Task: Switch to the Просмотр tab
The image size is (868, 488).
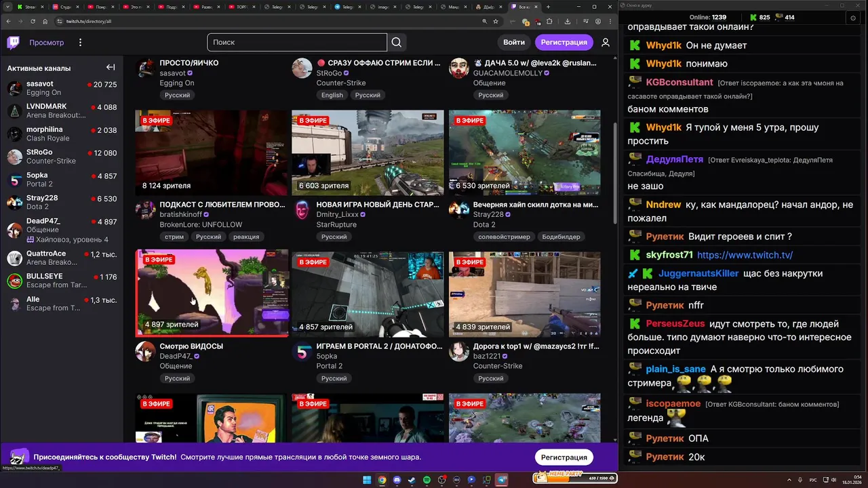Action: click(46, 43)
